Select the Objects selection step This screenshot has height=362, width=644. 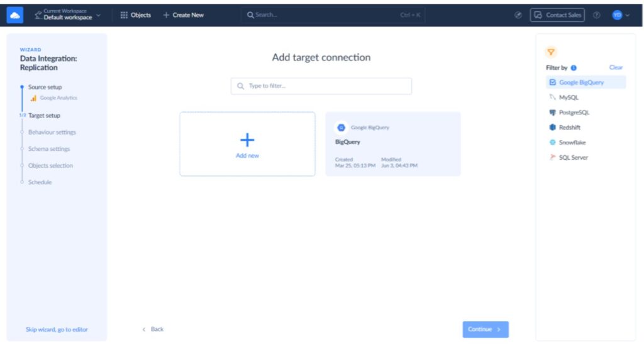tap(50, 165)
